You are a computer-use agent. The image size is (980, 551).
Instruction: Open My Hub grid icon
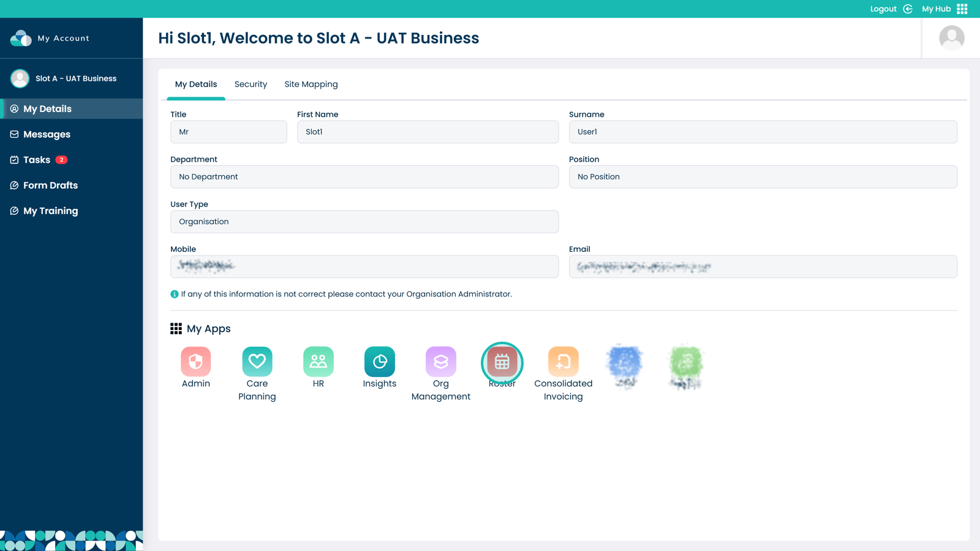[962, 9]
